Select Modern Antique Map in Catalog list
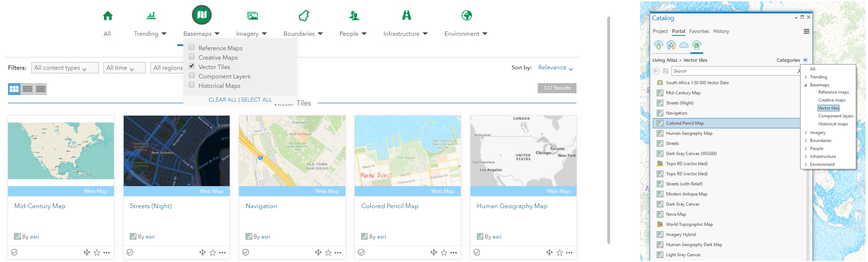The width and height of the screenshot is (868, 262). pos(686,194)
